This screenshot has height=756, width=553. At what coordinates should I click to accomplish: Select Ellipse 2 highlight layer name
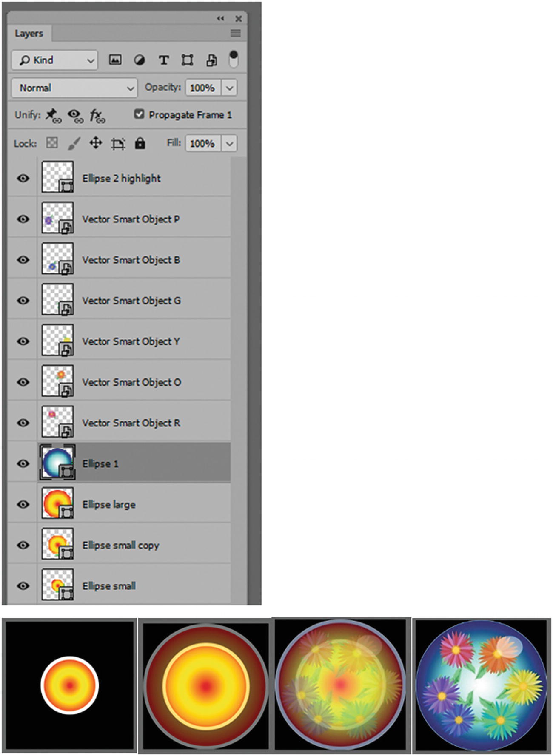tap(121, 178)
